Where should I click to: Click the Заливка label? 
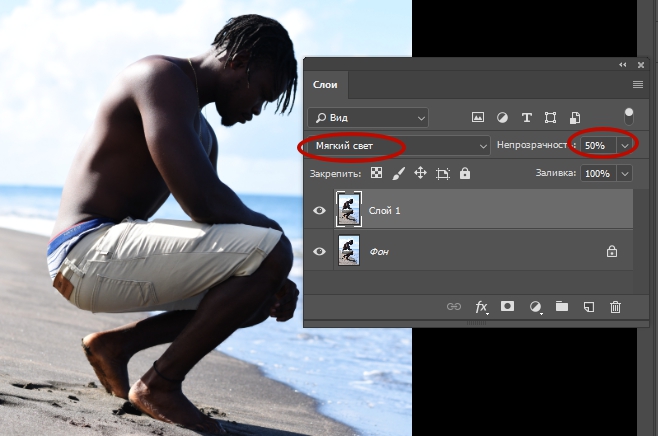point(556,173)
